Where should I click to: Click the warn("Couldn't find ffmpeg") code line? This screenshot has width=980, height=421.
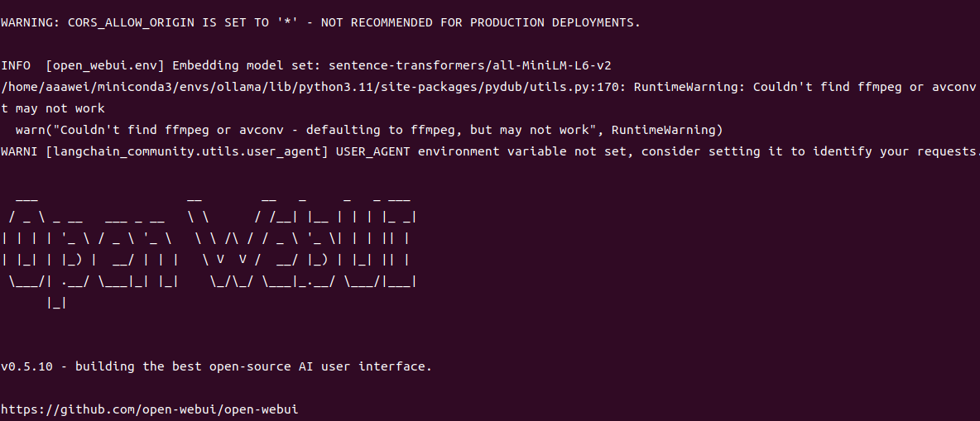pos(369,130)
